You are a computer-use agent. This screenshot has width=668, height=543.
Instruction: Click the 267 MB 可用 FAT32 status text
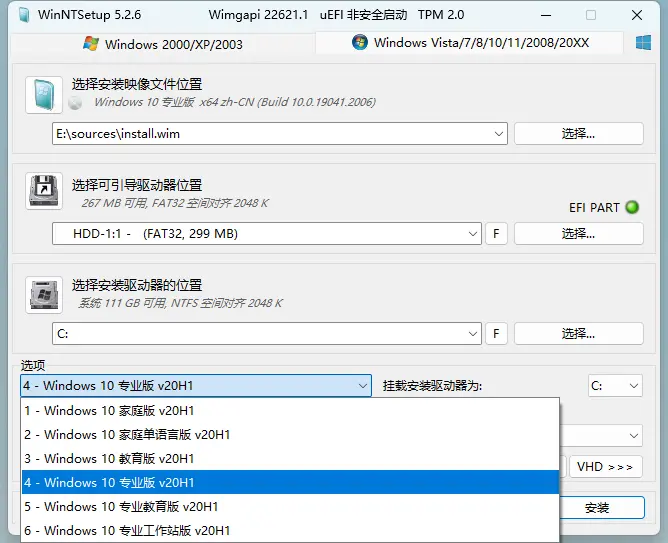pos(175,203)
